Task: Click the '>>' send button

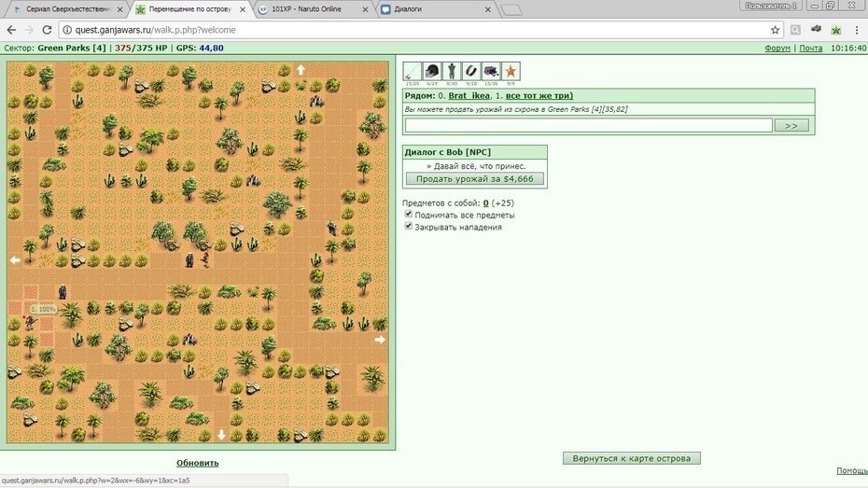Action: pyautogui.click(x=791, y=126)
